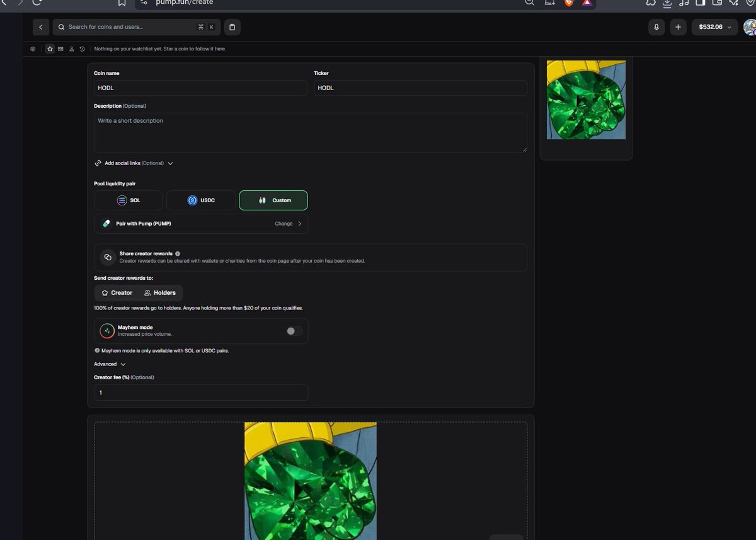Viewport: 756px width, 540px height.
Task: Click the uploaded diamond hand image in dropzone
Action: pos(311,481)
